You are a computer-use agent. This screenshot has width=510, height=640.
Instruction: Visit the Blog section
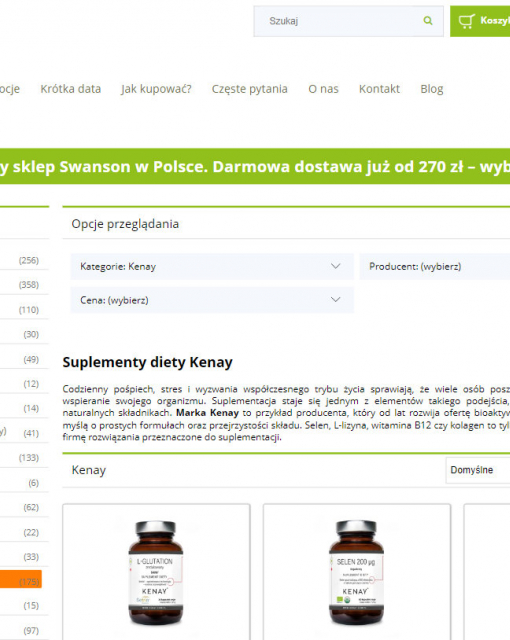tap(432, 89)
